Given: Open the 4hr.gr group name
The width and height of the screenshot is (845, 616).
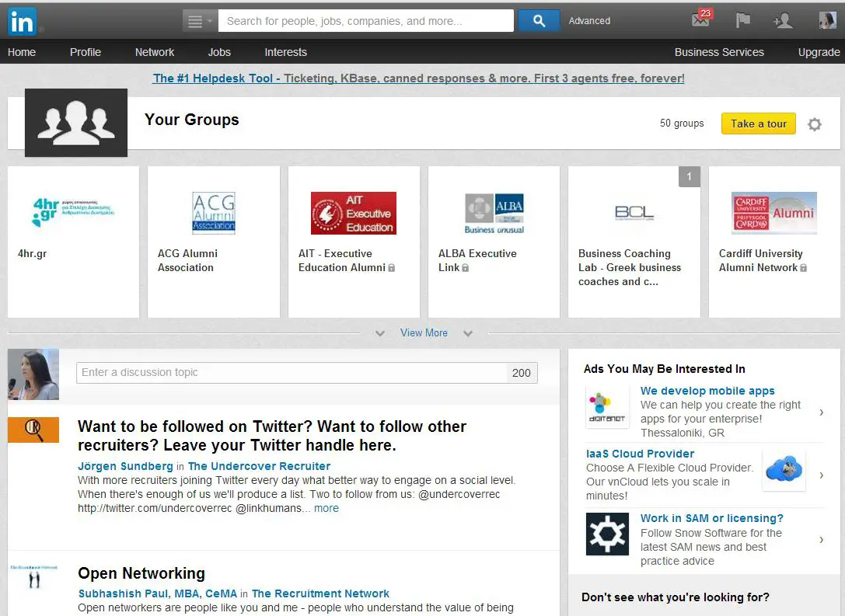Looking at the screenshot, I should 33,253.
